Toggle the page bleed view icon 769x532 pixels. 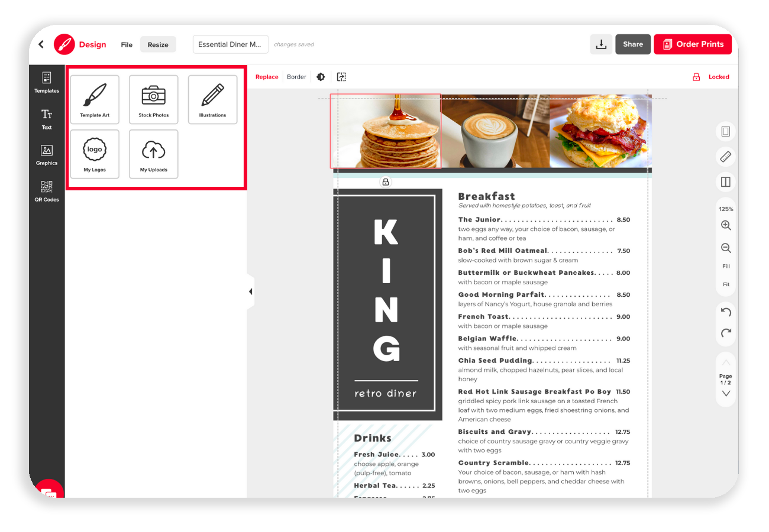pyautogui.click(x=726, y=131)
